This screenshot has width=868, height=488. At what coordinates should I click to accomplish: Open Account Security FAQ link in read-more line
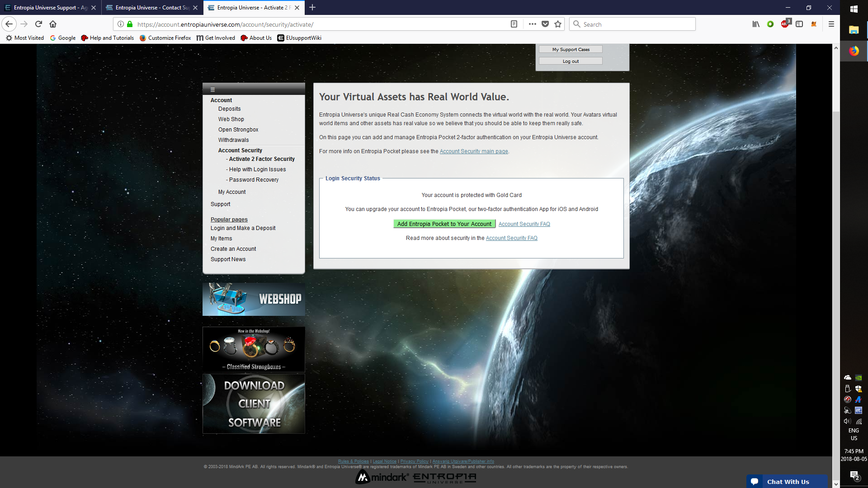point(511,238)
